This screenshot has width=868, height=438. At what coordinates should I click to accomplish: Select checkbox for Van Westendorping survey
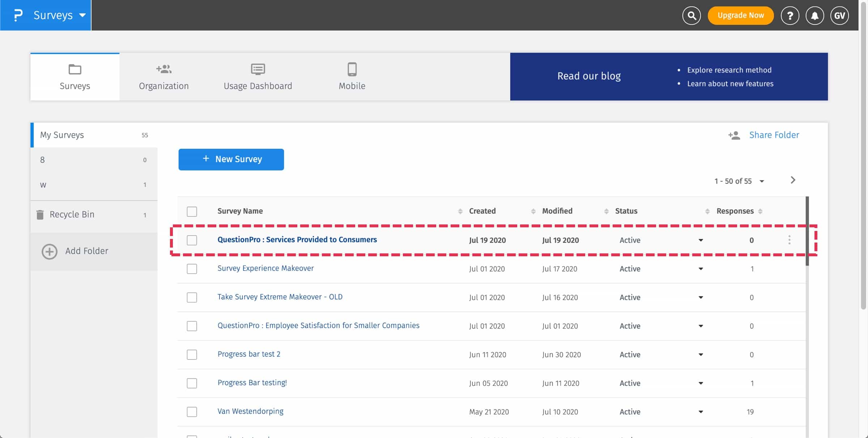(192, 412)
